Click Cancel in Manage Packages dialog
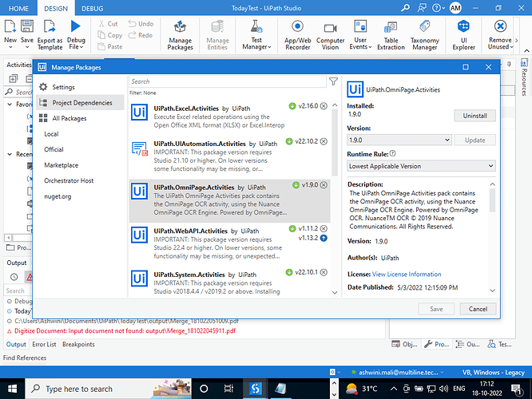The height and width of the screenshot is (399, 532). pyautogui.click(x=478, y=309)
